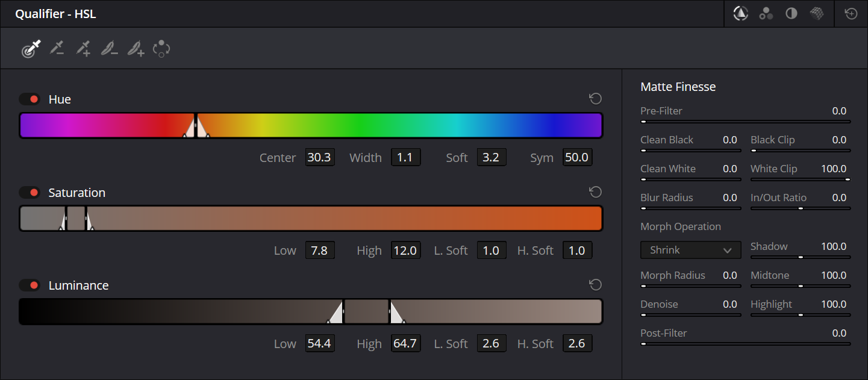Disable the Saturation qualifier toggle
Viewport: 868px width, 380px height.
pos(30,193)
